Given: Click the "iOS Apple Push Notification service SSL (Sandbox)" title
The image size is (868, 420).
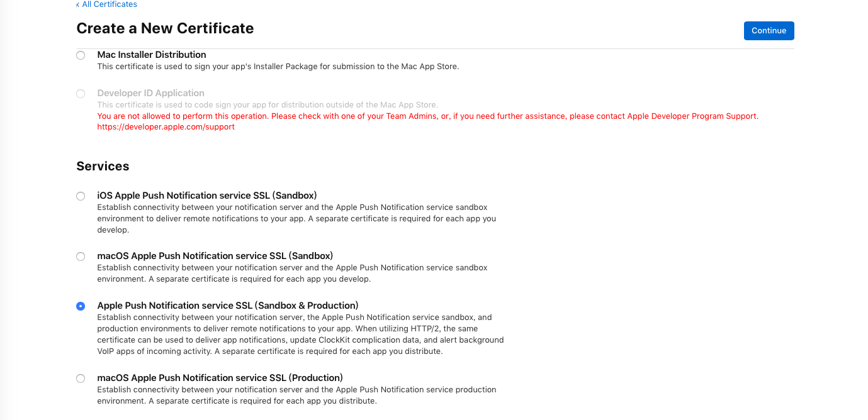Looking at the screenshot, I should [x=206, y=196].
